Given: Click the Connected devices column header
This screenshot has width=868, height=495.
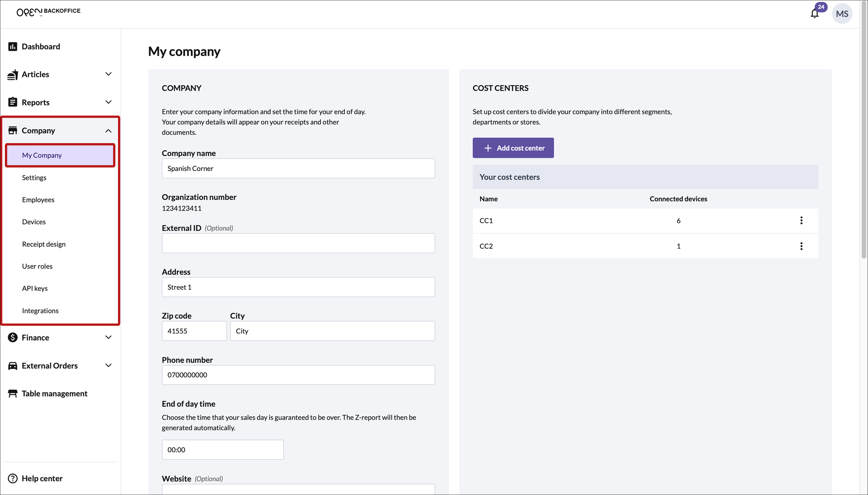Looking at the screenshot, I should (678, 199).
